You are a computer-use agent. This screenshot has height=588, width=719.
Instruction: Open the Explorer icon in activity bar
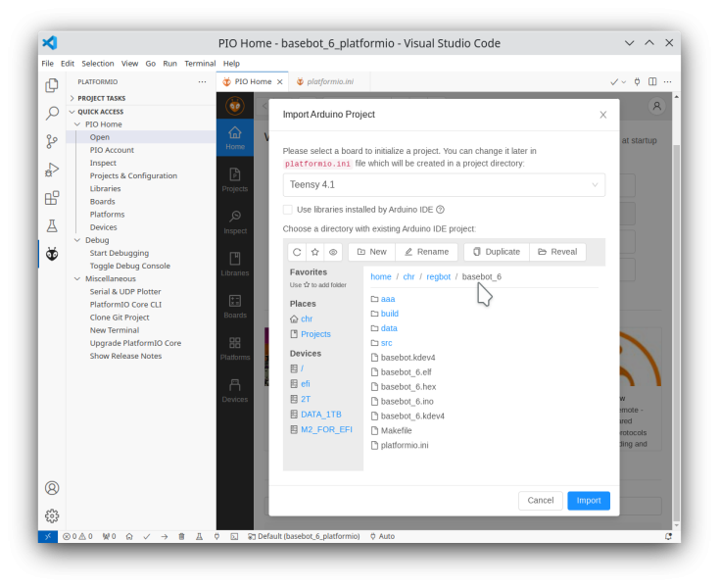[x=52, y=85]
